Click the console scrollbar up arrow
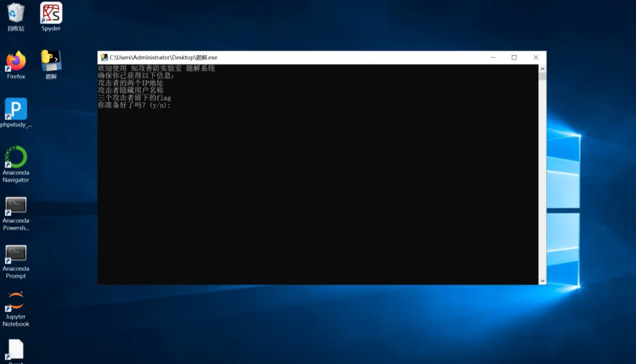 click(x=542, y=69)
